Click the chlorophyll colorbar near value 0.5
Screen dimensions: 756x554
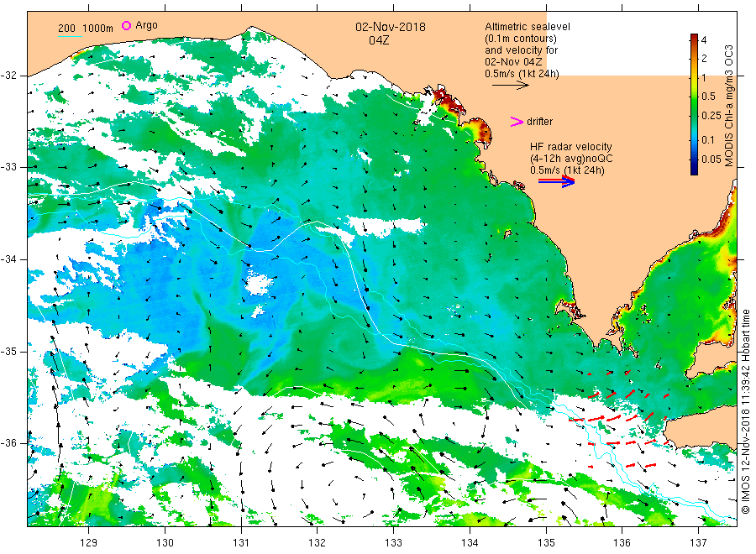click(x=695, y=97)
